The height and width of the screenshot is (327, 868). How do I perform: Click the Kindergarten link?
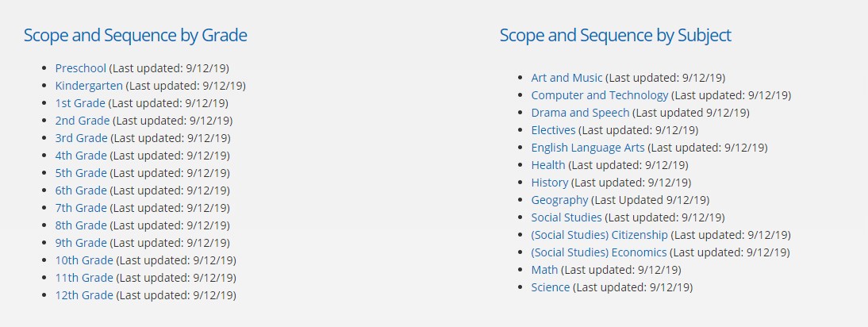pyautogui.click(x=89, y=86)
